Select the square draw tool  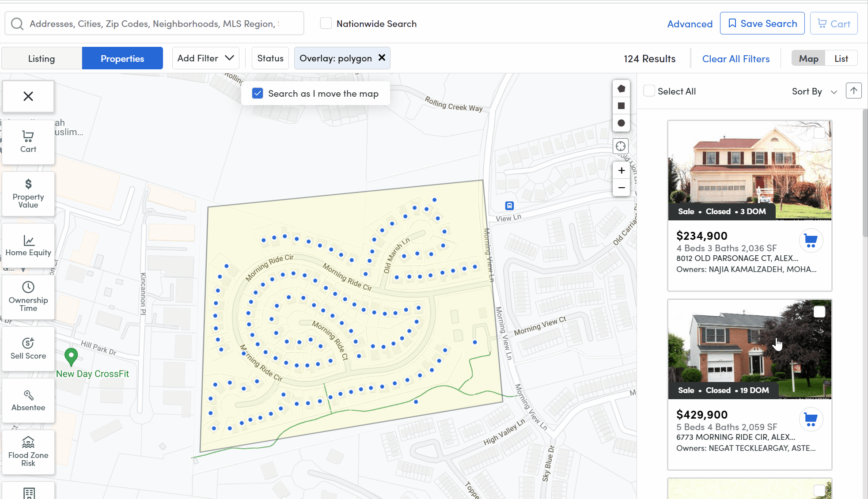[x=621, y=106]
